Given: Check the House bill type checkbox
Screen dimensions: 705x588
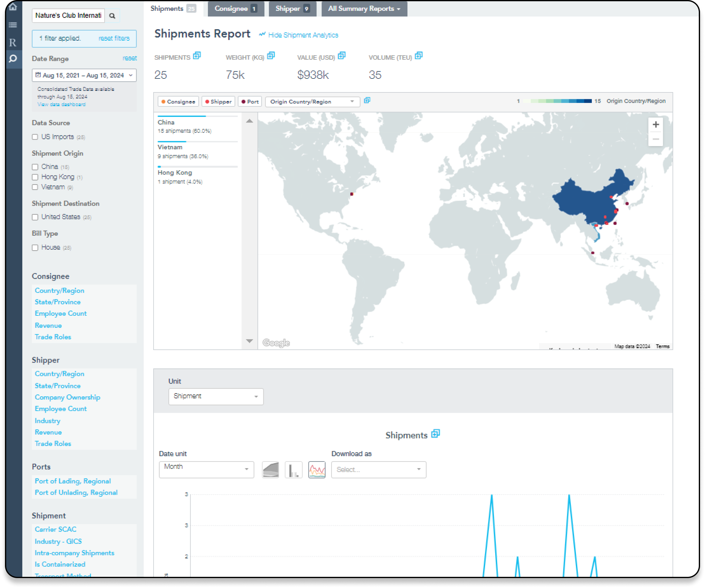Looking at the screenshot, I should click(35, 248).
